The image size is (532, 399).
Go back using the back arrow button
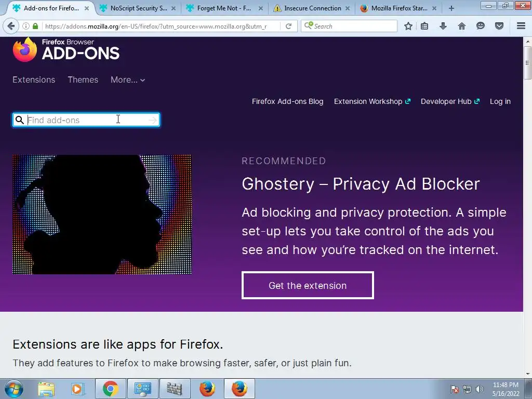click(x=11, y=26)
